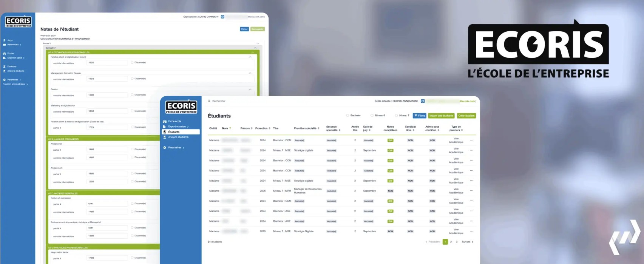Screen dimensions: 644x264
Task: Open the three-dots menu on first student row
Action: click(x=471, y=140)
